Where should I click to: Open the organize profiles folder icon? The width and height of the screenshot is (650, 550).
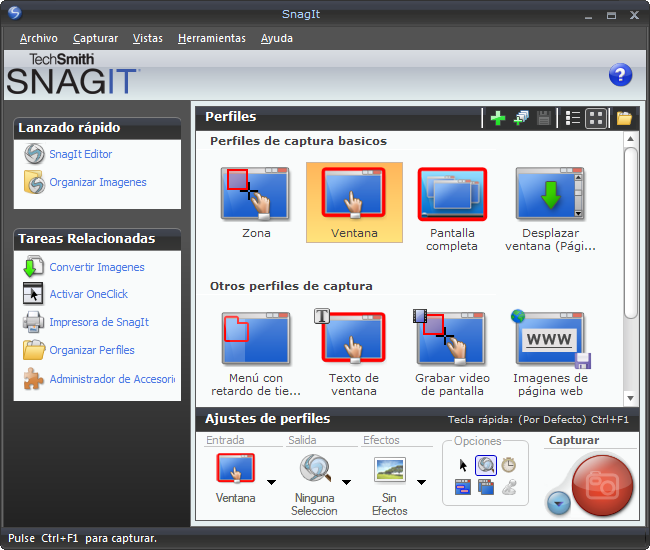[624, 118]
